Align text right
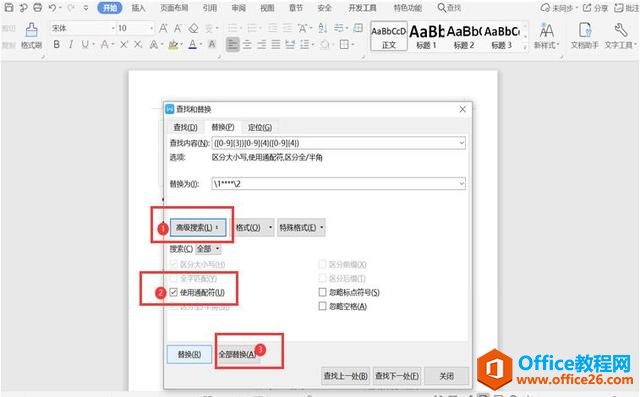This screenshot has width=640, height=397. click(x=262, y=44)
